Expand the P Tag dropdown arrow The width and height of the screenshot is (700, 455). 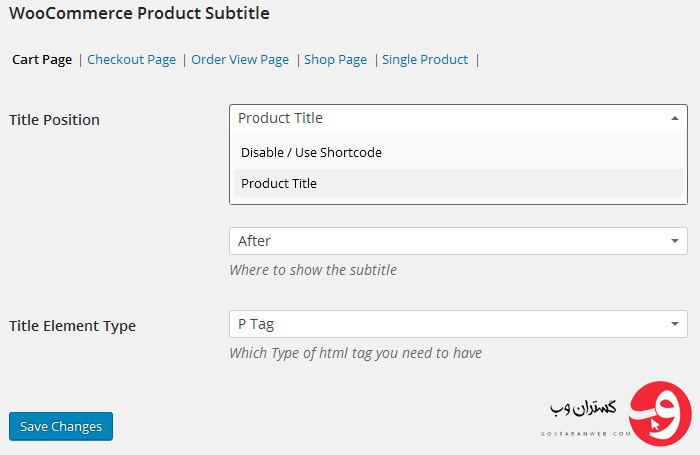coord(675,324)
